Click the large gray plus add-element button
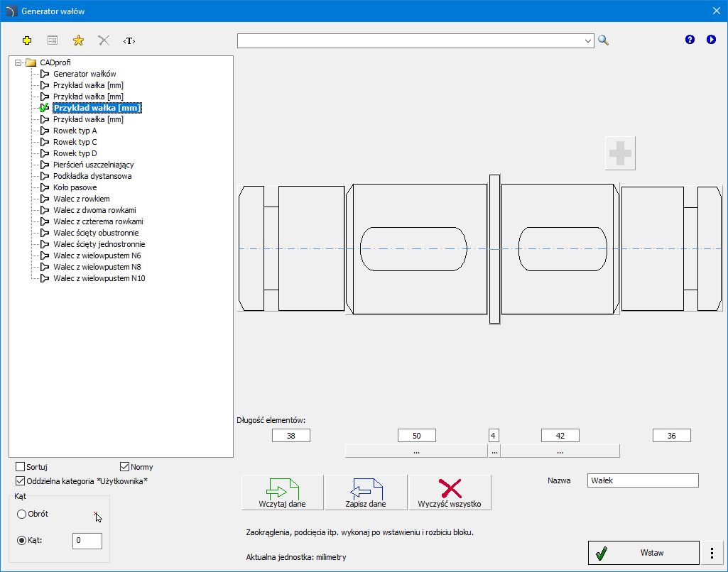 point(620,153)
